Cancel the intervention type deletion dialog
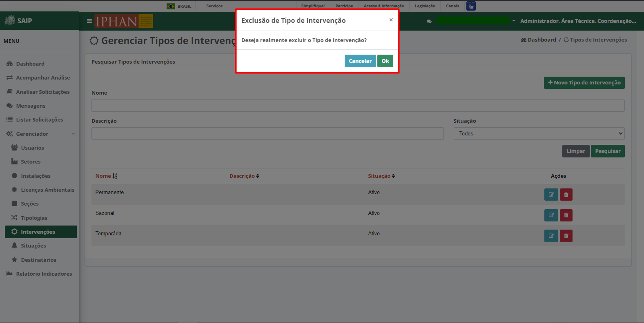 [x=360, y=61]
